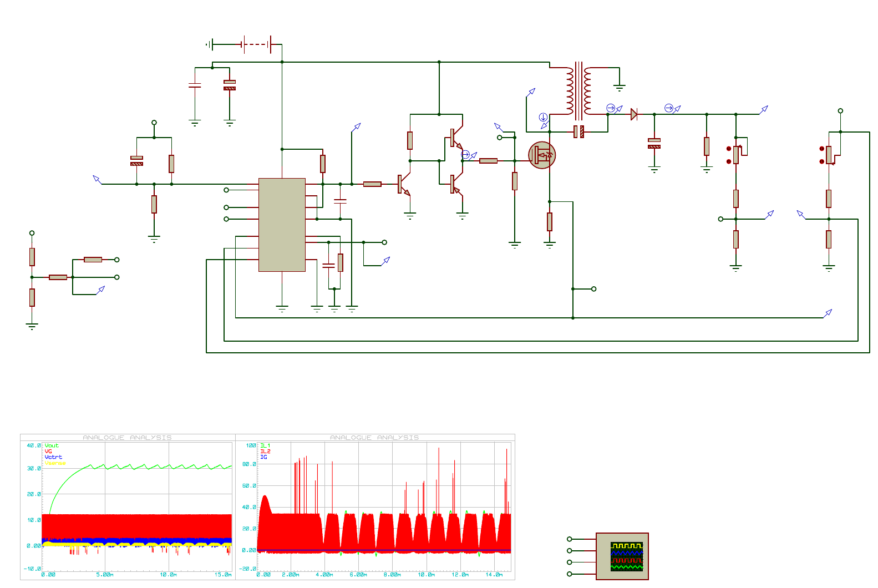878x588 pixels.
Task: Select the large controller IC block
Action: [x=282, y=225]
